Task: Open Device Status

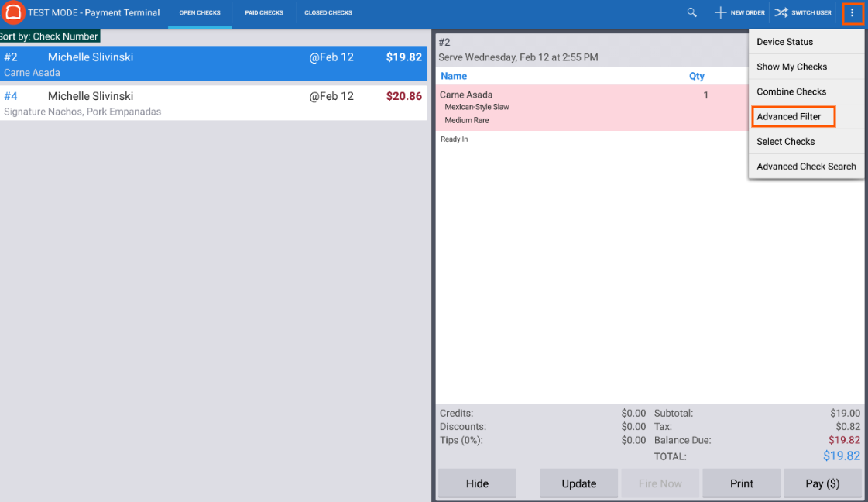Action: 785,42
